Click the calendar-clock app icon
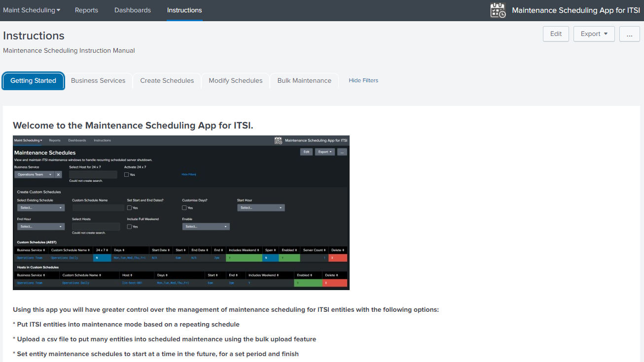The height and width of the screenshot is (362, 644). (498, 10)
